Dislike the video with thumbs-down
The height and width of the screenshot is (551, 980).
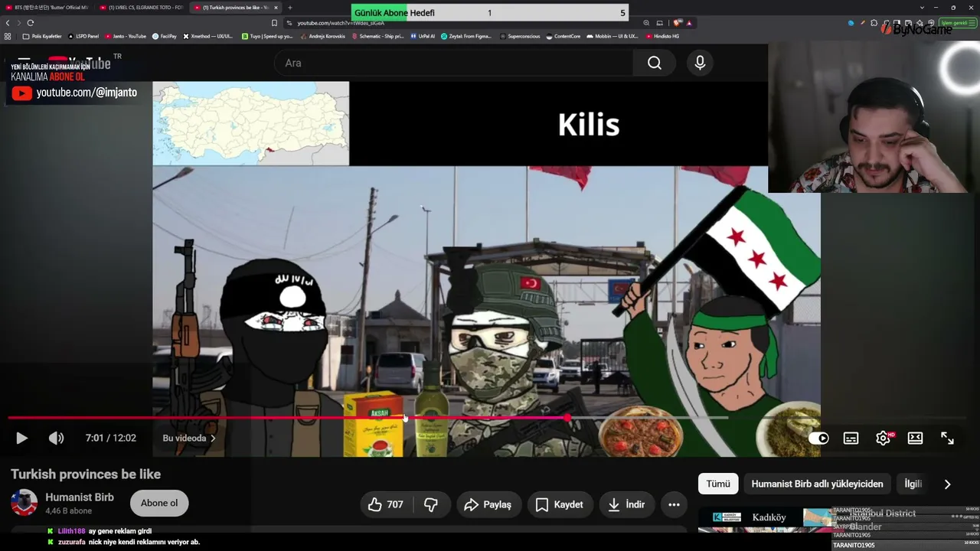tap(431, 504)
